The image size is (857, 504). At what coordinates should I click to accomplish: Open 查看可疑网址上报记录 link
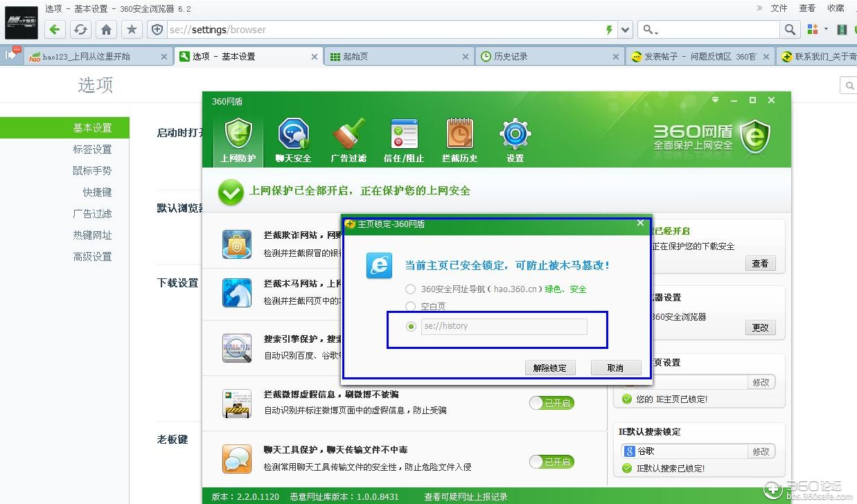click(466, 496)
